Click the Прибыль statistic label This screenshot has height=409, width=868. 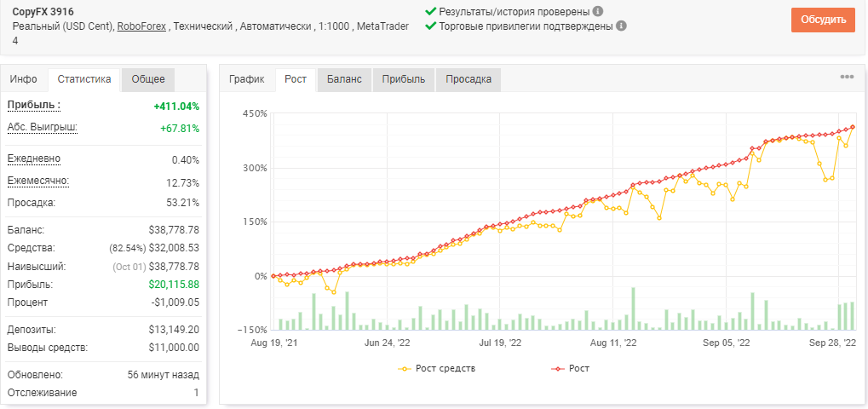pyautogui.click(x=34, y=105)
